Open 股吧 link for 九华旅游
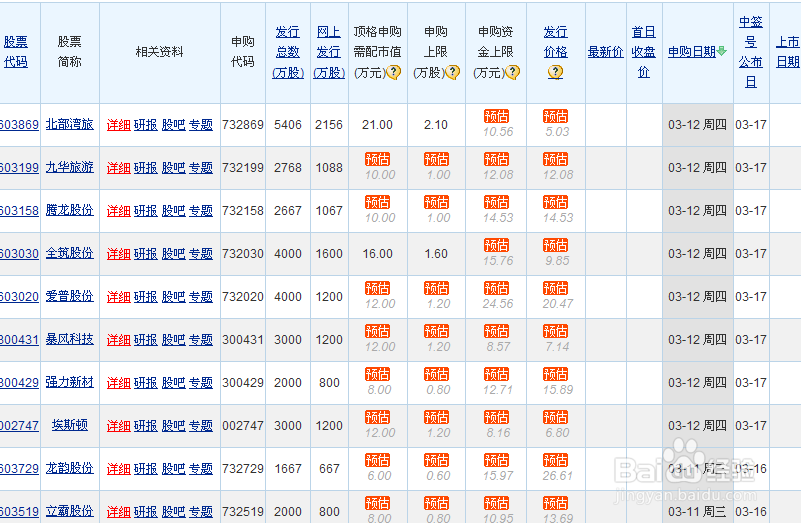The width and height of the screenshot is (801, 523). coord(173,168)
